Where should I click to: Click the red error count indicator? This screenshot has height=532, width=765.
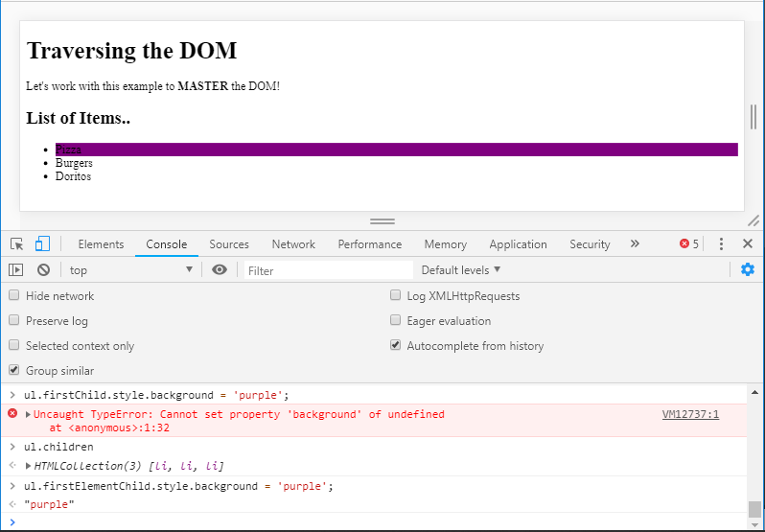[x=689, y=243]
